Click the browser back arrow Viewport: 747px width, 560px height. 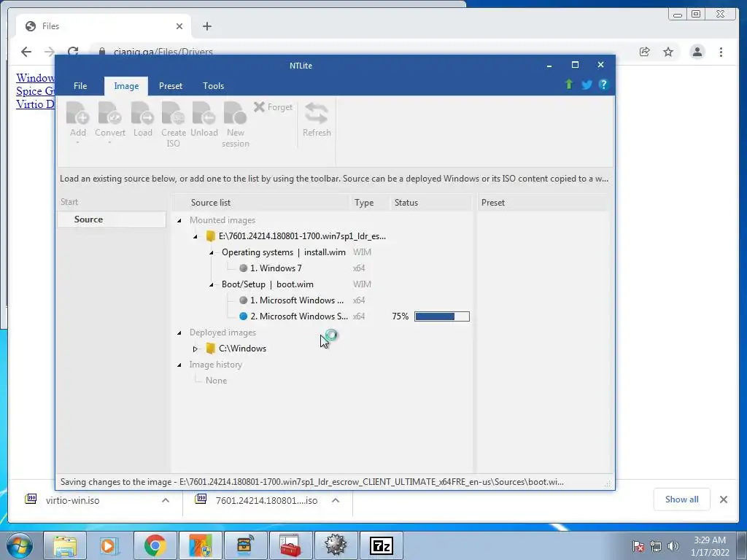[26, 52]
